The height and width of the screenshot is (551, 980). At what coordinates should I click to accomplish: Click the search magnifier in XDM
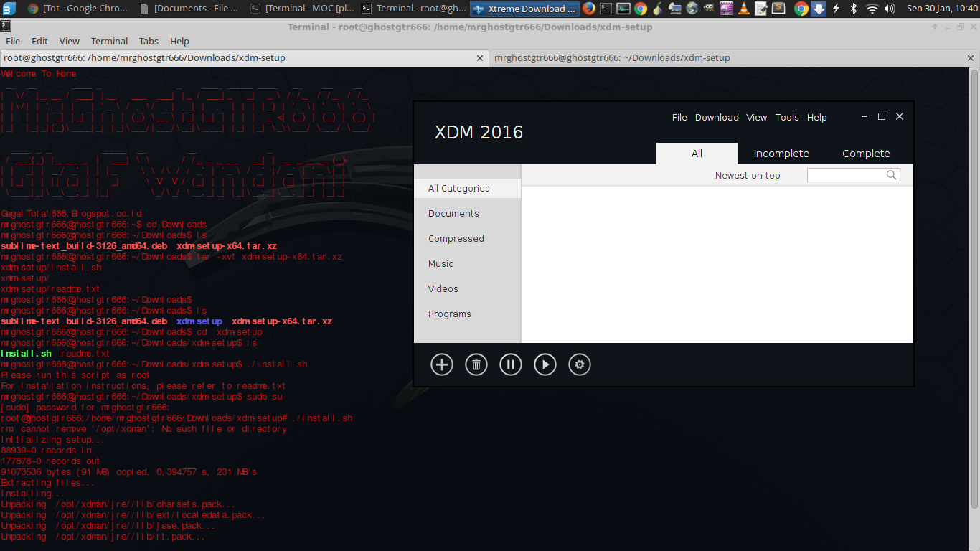892,175
